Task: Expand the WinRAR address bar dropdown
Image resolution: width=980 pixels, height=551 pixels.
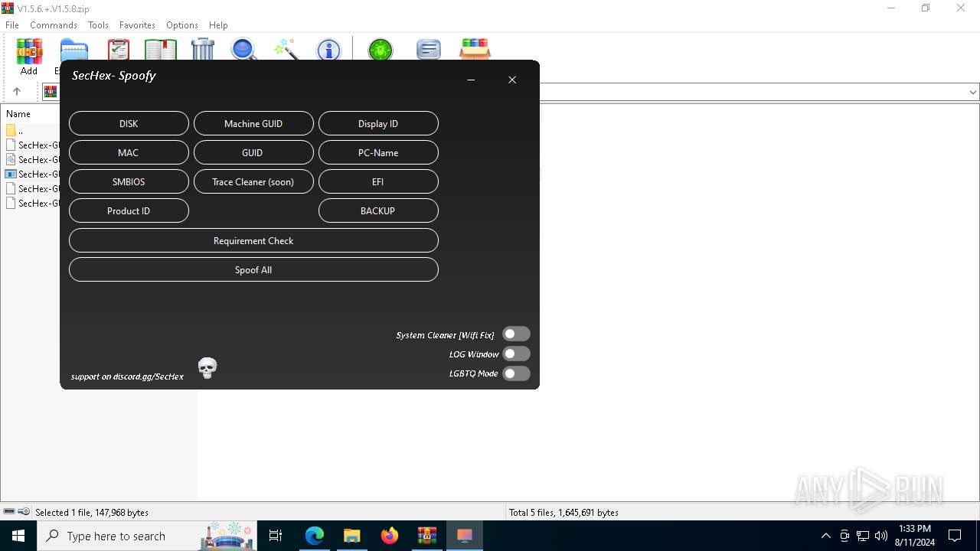Action: click(972, 92)
